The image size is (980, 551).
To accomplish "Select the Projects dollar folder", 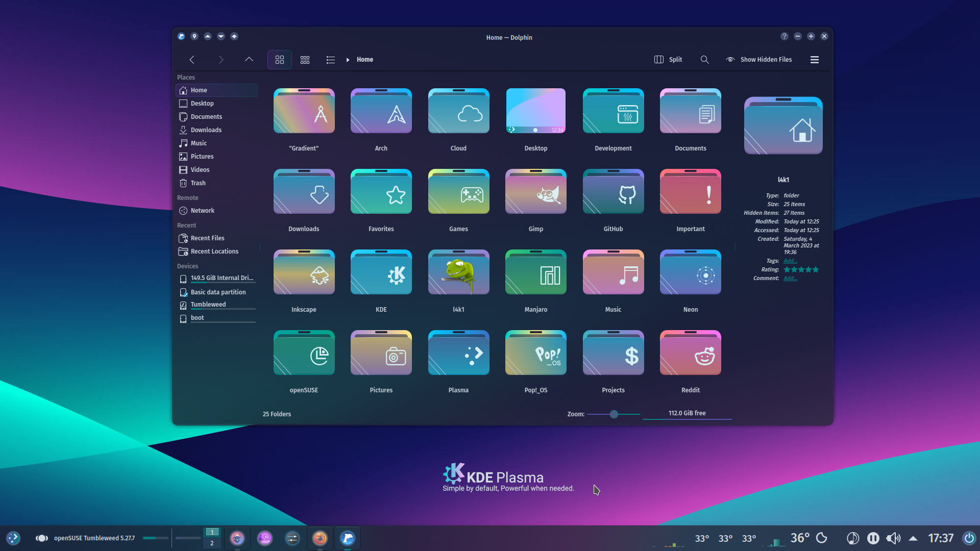I will pyautogui.click(x=614, y=353).
